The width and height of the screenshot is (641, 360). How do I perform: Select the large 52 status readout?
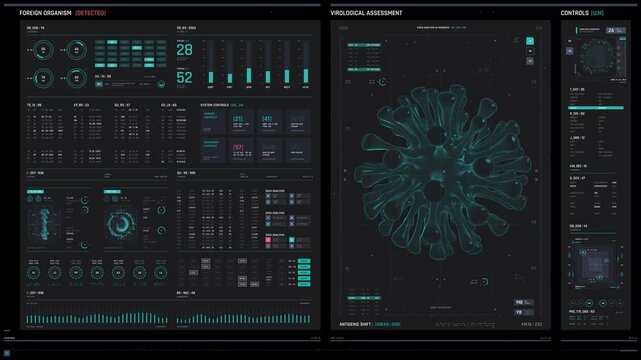184,77
